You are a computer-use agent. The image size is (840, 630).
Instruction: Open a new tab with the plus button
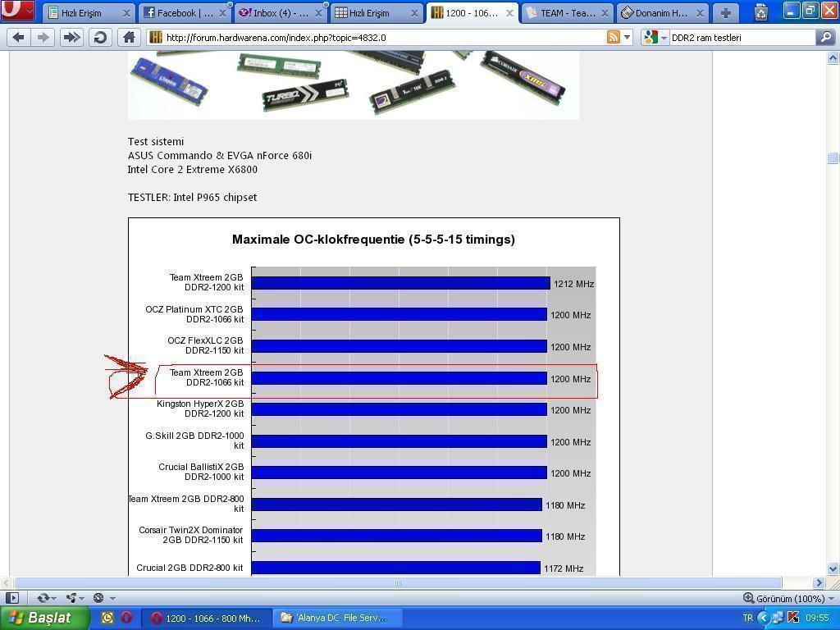[x=726, y=13]
